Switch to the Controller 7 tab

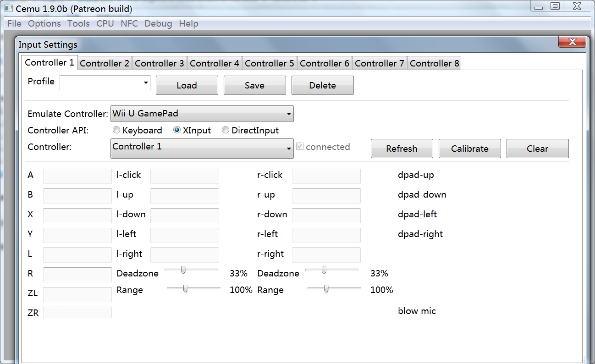point(380,63)
